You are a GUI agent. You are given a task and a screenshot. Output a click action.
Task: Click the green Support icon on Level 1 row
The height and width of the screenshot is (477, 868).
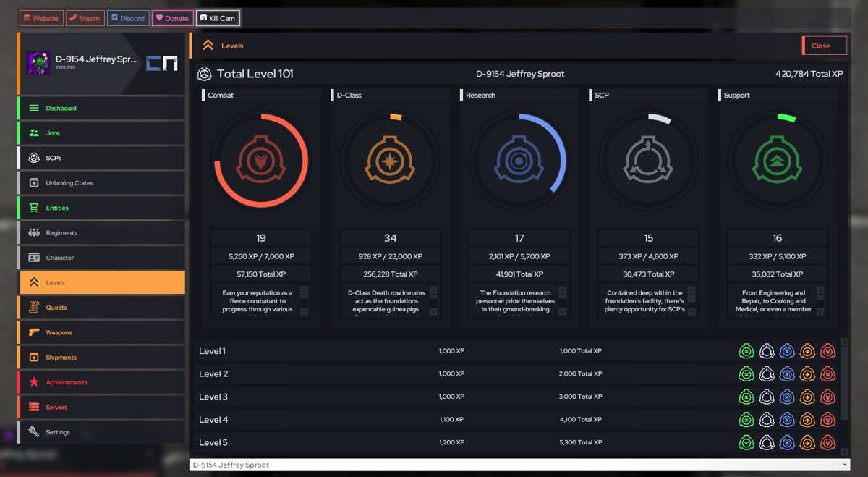[746, 350]
